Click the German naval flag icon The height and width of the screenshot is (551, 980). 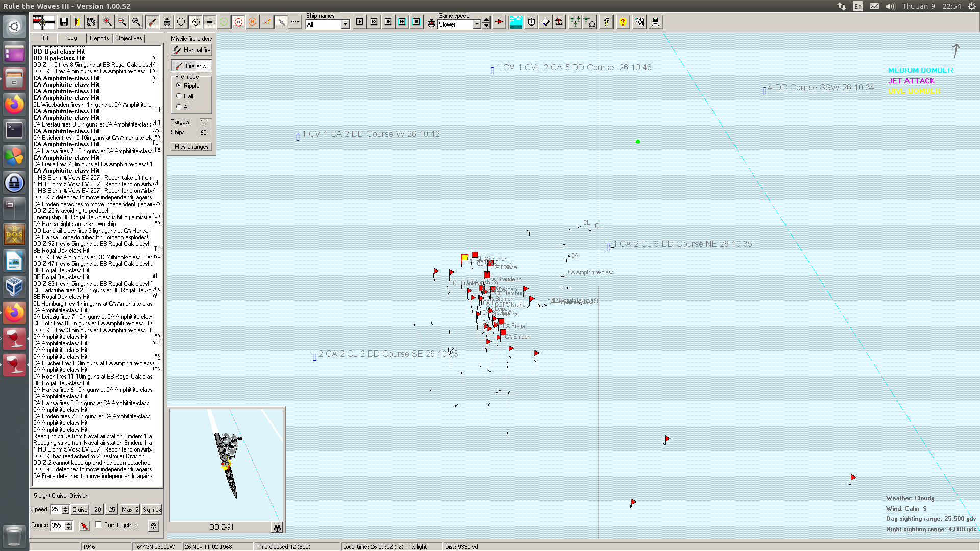click(43, 22)
